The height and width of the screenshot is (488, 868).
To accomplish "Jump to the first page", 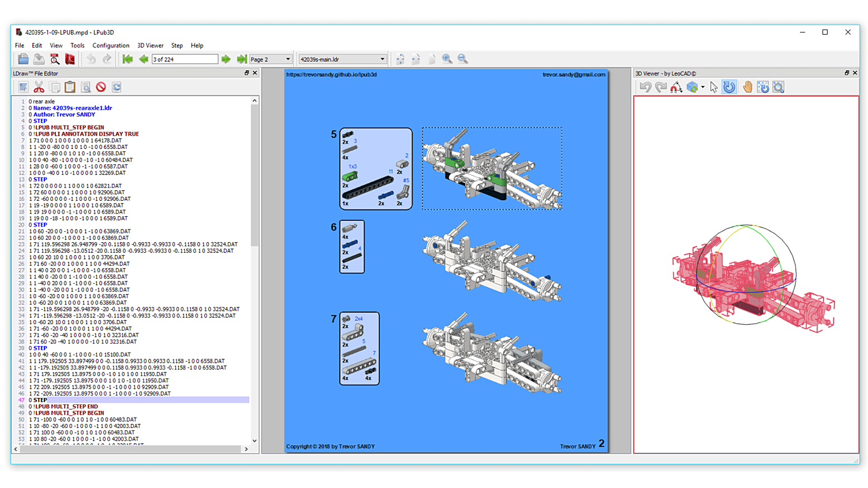I will [x=128, y=59].
